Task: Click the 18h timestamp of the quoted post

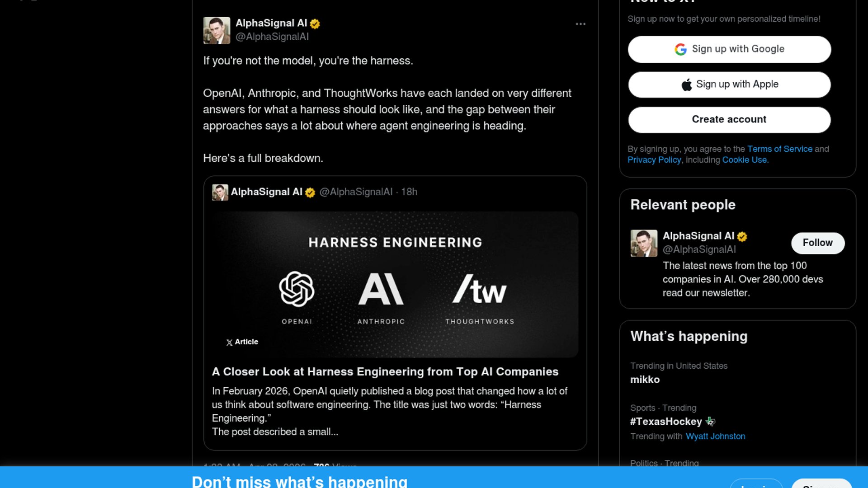Action: tap(409, 192)
